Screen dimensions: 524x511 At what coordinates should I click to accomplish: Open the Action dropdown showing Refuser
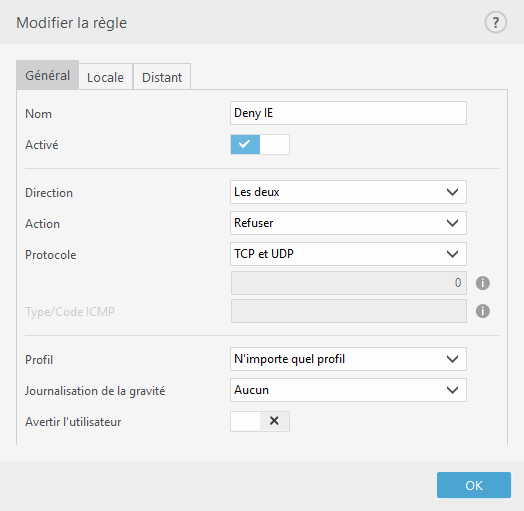(348, 223)
